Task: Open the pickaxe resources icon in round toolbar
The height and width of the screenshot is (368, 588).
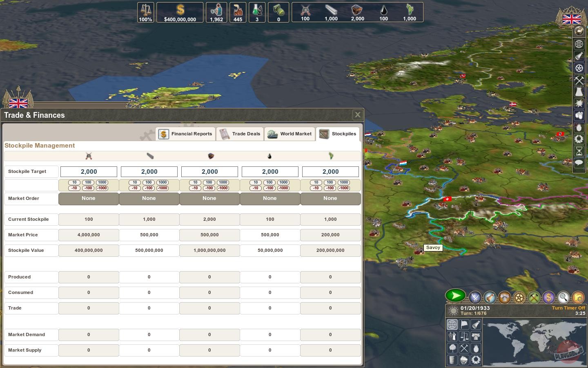Action: 534,297
